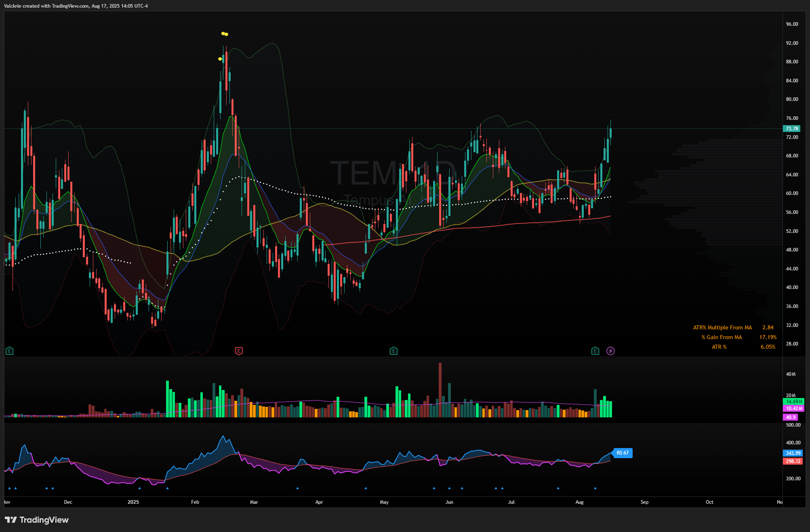Click the single yellow dot left of peak candle
Viewport: 810px width, 532px height.
220,59
